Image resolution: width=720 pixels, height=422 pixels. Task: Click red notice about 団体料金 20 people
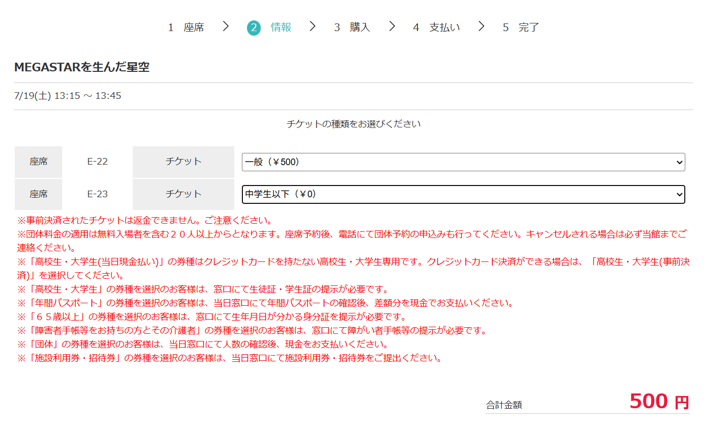pyautogui.click(x=353, y=241)
